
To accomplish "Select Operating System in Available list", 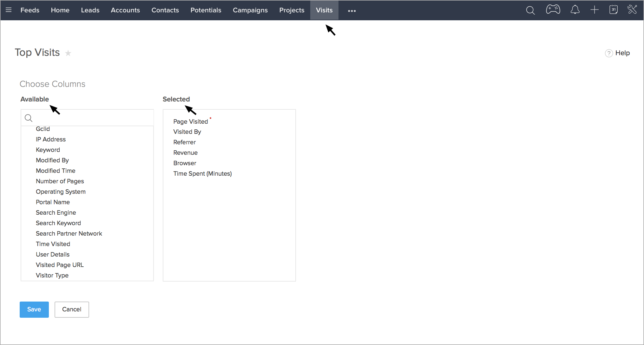I will coord(61,192).
